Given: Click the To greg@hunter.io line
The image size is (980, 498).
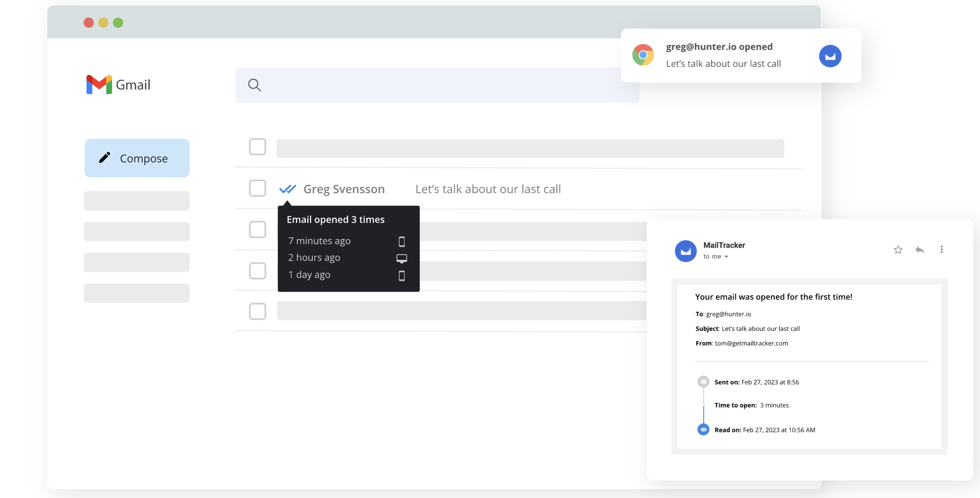Looking at the screenshot, I should 723,314.
